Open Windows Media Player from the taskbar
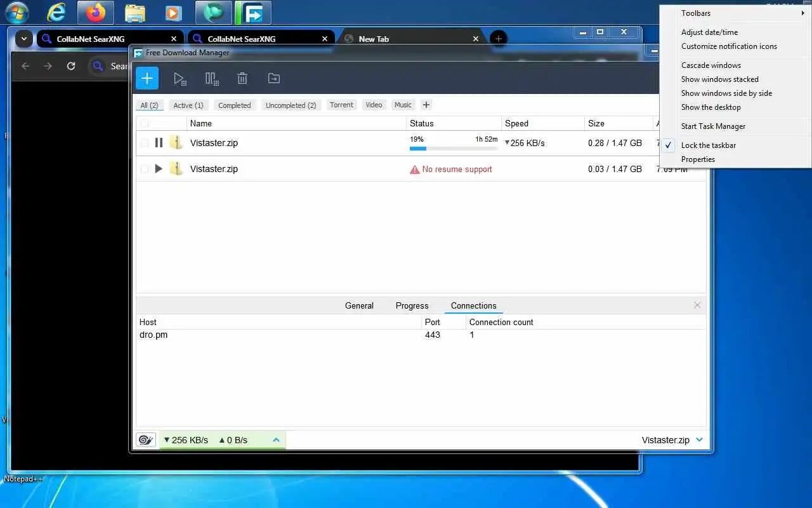 (x=173, y=12)
